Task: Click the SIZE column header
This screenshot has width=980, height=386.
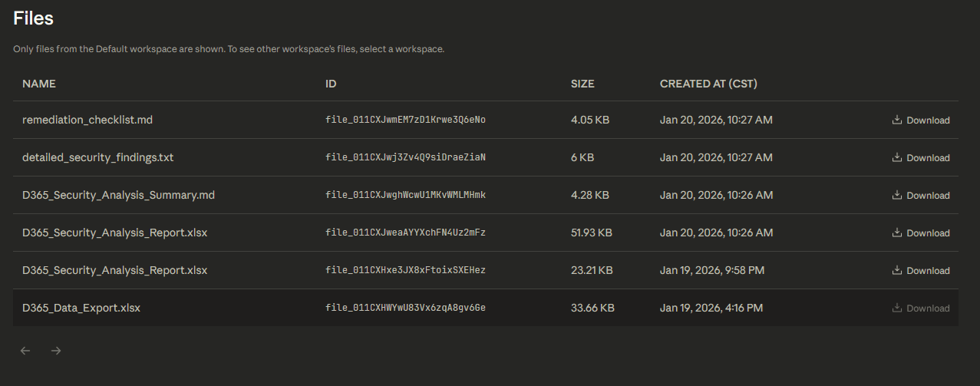Action: click(x=582, y=84)
